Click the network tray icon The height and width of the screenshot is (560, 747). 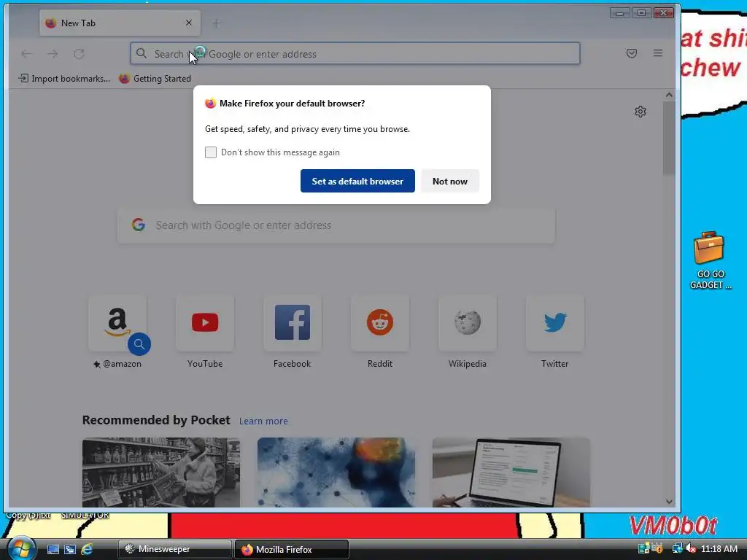pos(677,548)
